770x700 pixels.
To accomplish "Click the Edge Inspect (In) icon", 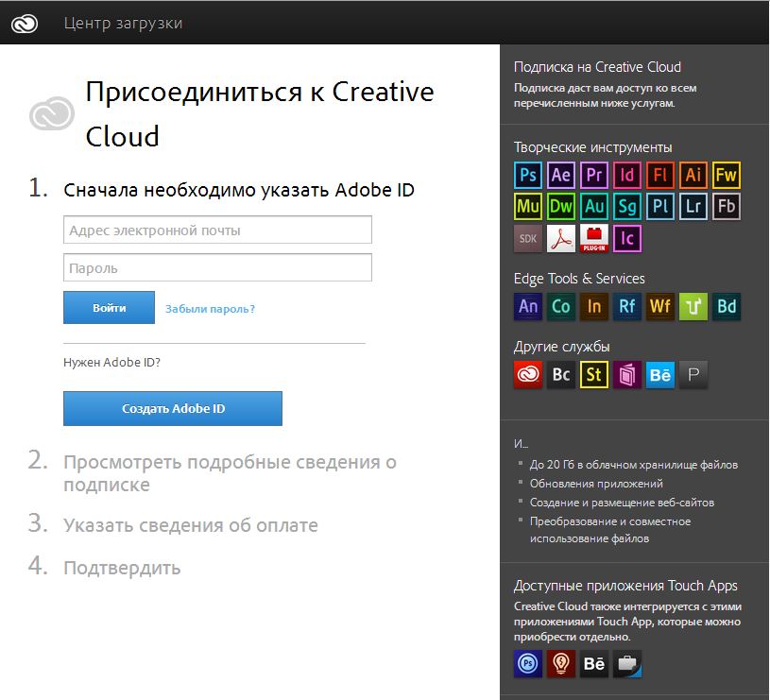I will 594,306.
